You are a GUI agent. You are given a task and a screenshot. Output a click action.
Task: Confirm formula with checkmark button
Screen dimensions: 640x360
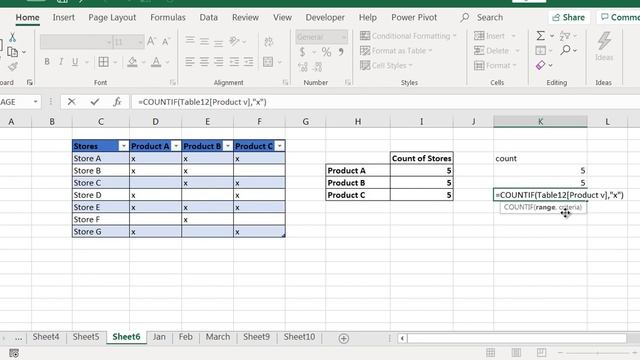coord(95,102)
